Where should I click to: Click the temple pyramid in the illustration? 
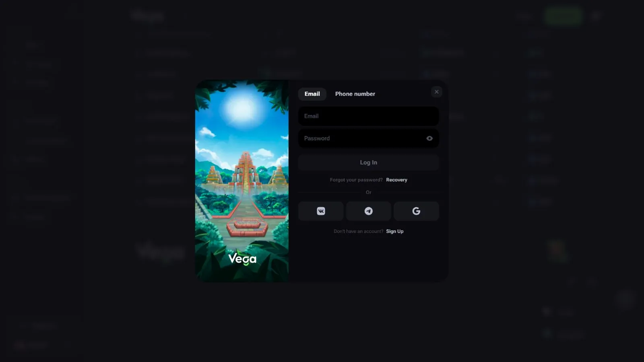coord(245,169)
